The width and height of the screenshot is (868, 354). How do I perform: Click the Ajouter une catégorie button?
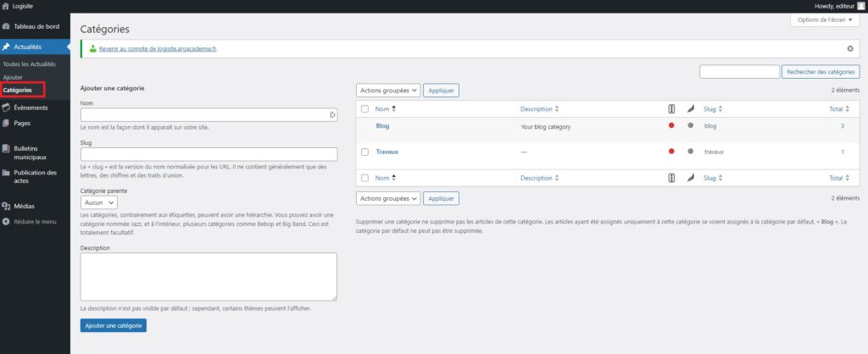(113, 325)
